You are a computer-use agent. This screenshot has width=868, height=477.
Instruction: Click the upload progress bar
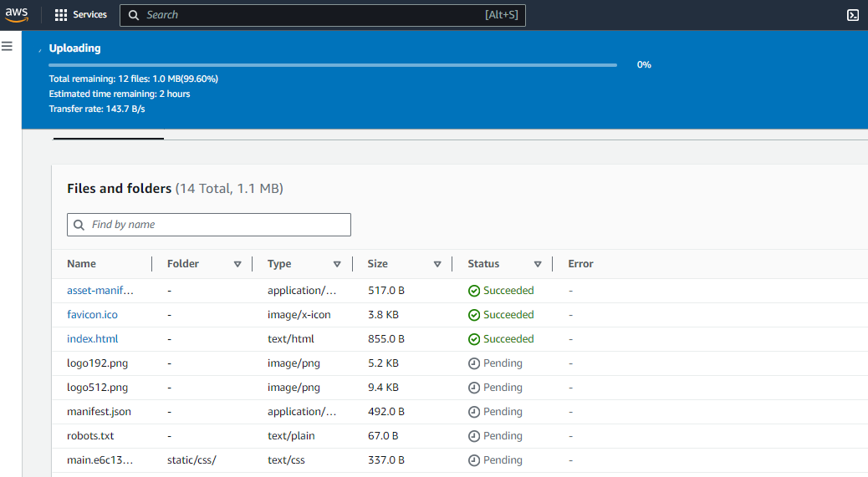coord(333,64)
